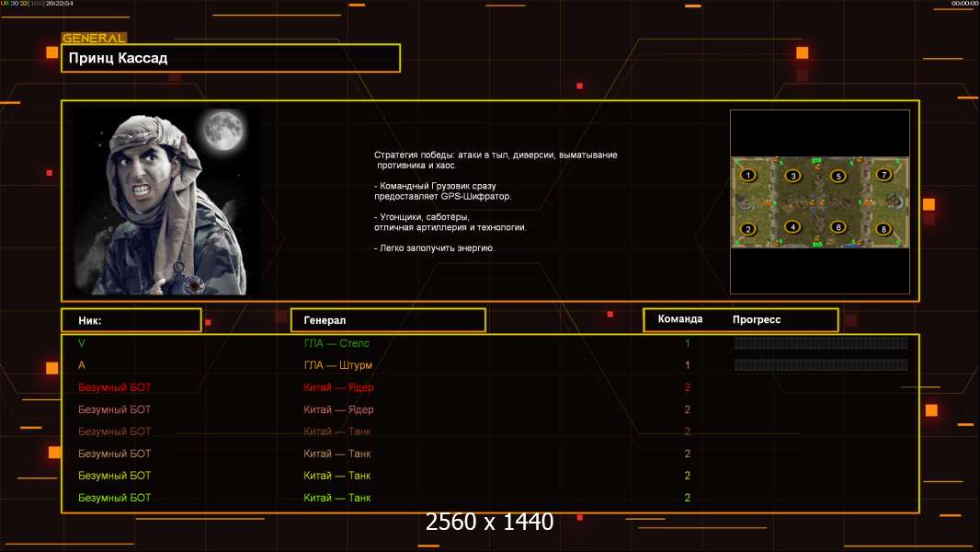
Task: Pick start position 4 marker on minimap
Action: click(x=793, y=226)
